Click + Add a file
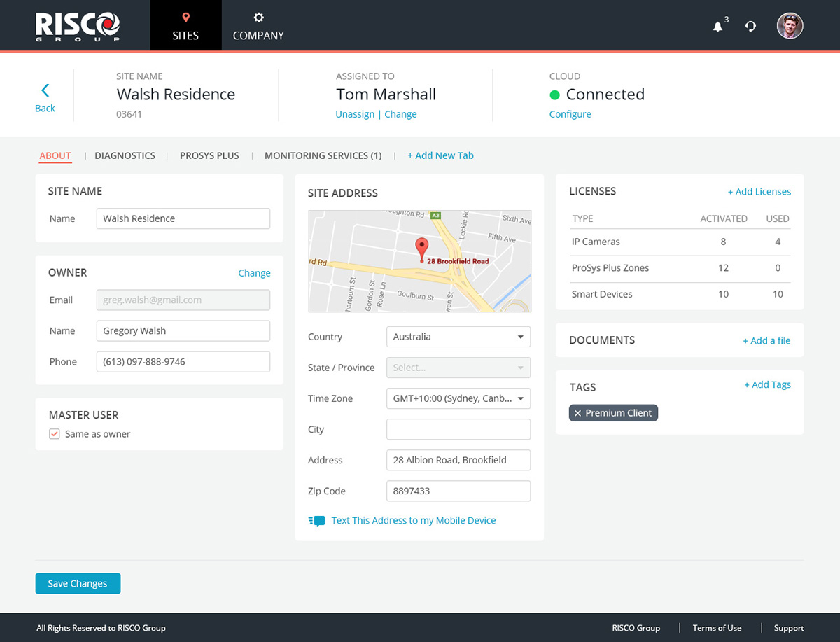Viewport: 840px width, 642px height. [766, 341]
